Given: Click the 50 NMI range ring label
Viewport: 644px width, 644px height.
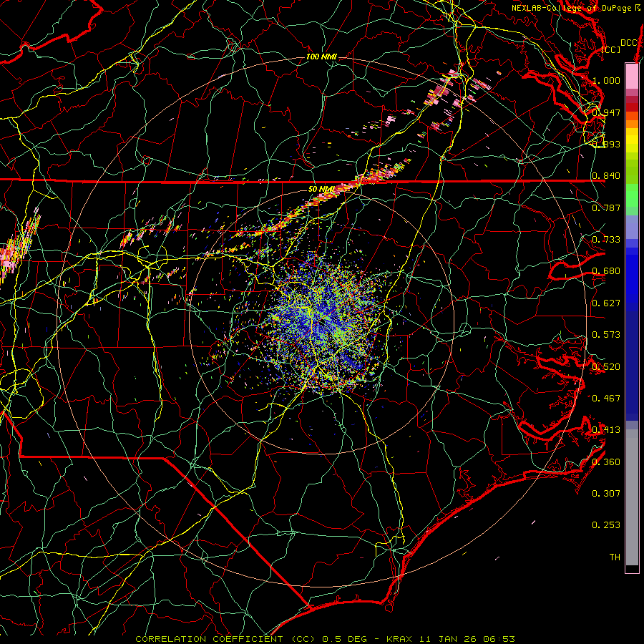Looking at the screenshot, I should pos(321,189).
